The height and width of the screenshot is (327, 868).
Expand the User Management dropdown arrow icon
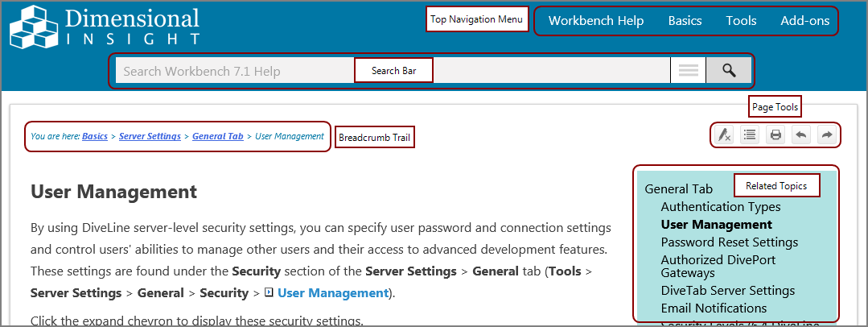(269, 292)
